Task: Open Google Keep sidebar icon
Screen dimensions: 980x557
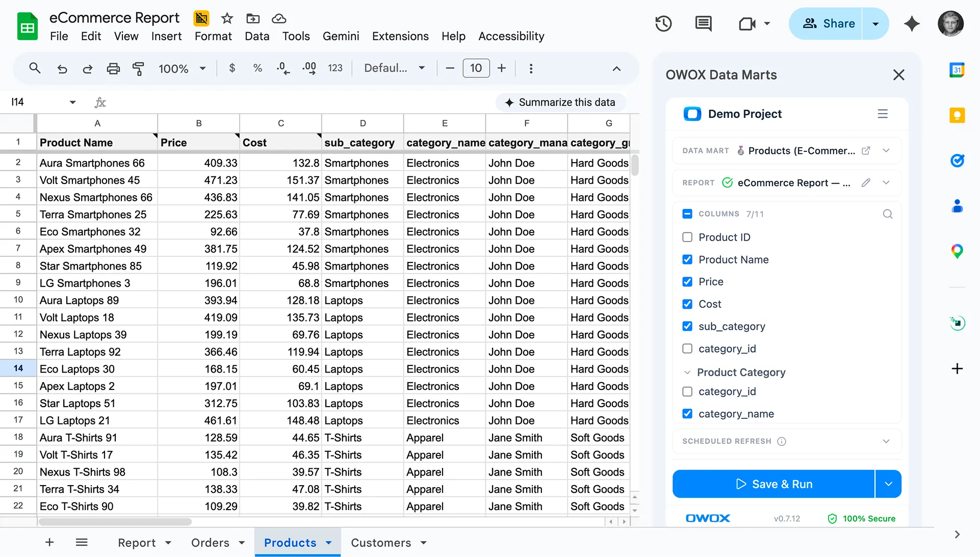Action: (x=957, y=115)
